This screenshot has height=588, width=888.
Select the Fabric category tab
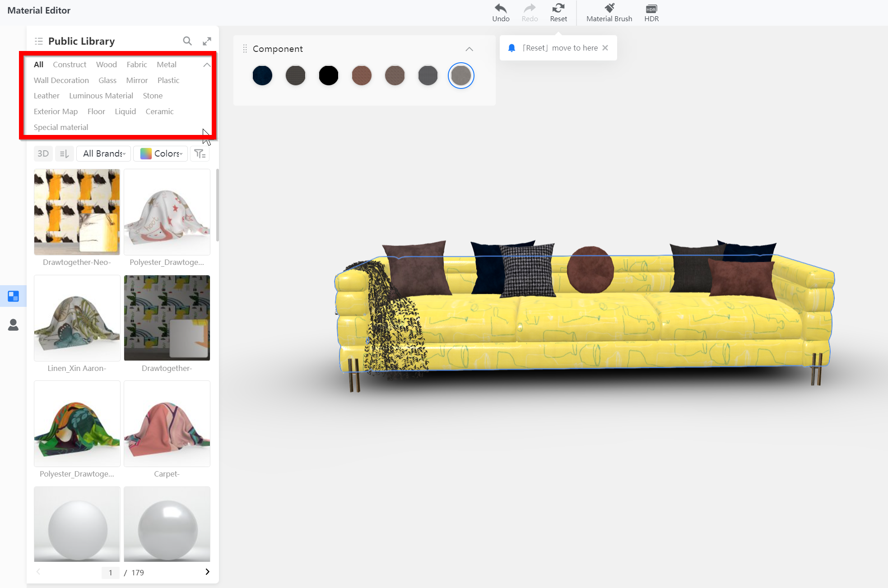(x=137, y=65)
